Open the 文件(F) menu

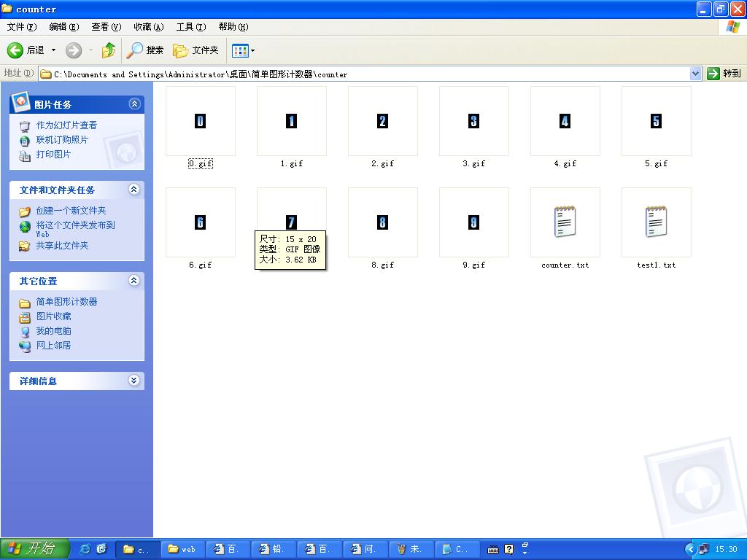click(22, 27)
